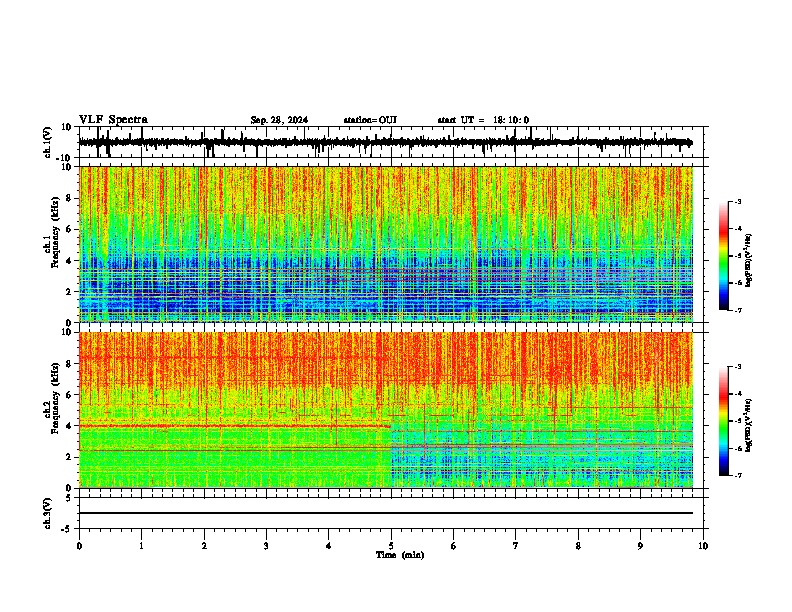
Task: Select the date text "Sep. 28, 2024"
Action: tap(279, 120)
